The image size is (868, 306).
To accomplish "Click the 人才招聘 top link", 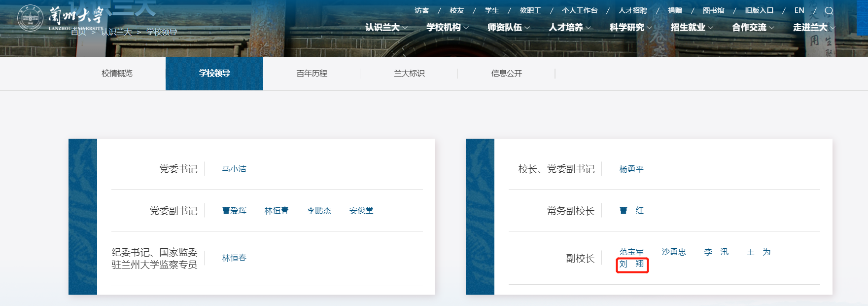I will click(x=632, y=10).
